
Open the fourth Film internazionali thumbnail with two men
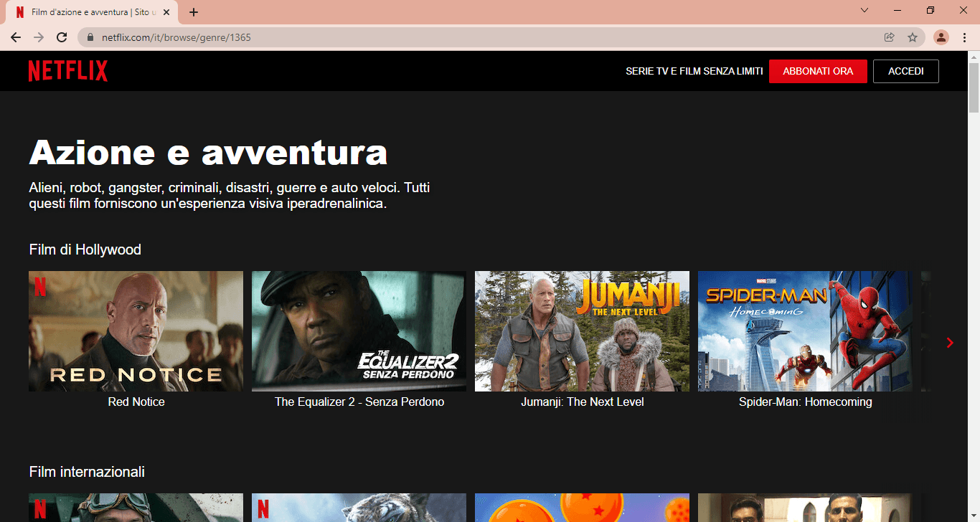pyautogui.click(x=805, y=508)
